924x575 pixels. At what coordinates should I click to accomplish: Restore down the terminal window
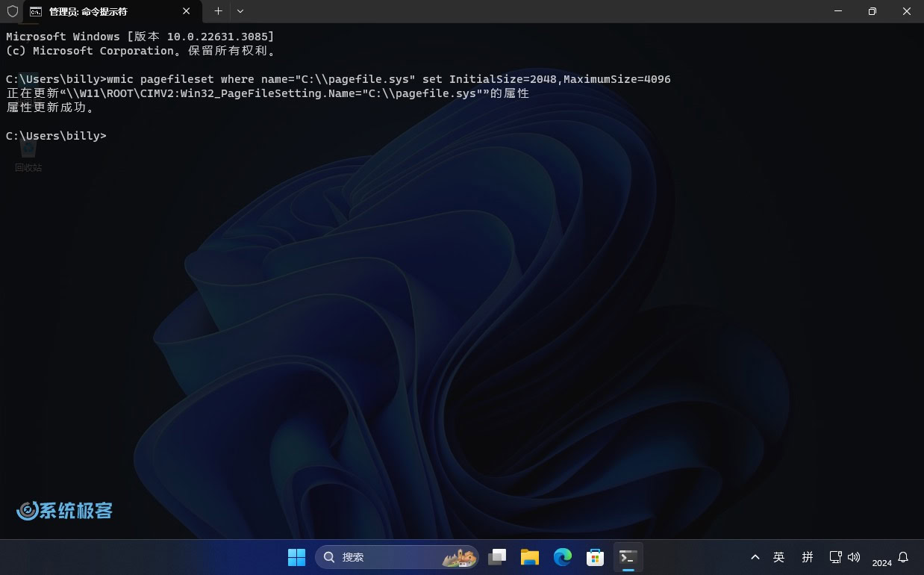(872, 11)
